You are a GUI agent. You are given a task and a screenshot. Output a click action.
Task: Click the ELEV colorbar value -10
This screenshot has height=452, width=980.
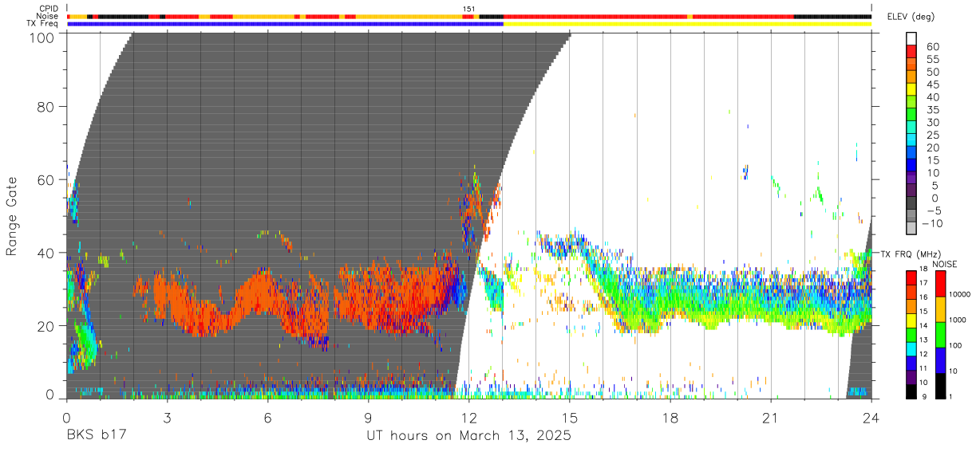click(x=932, y=223)
